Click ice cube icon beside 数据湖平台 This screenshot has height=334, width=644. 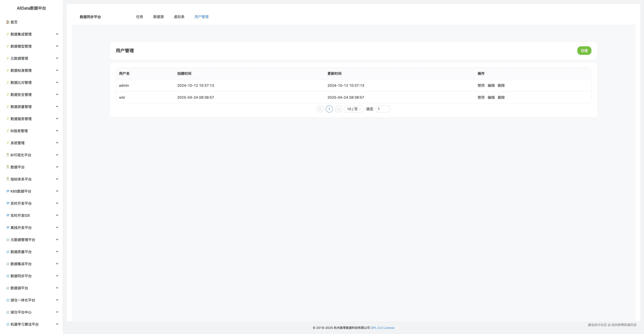click(x=8, y=288)
